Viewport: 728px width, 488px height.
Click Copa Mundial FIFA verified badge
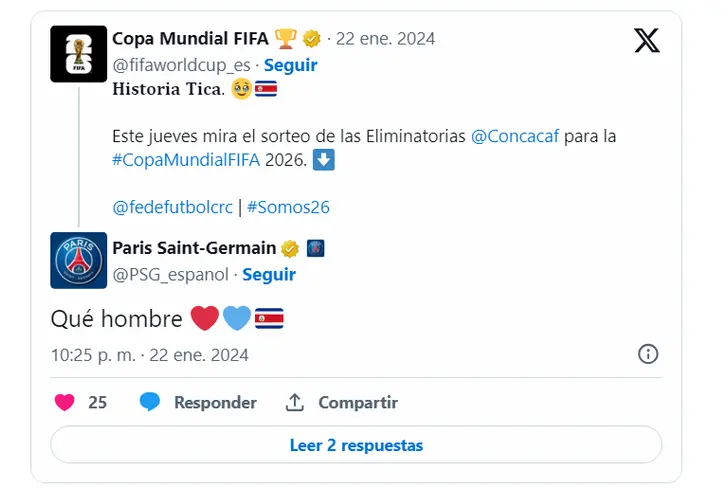[312, 39]
